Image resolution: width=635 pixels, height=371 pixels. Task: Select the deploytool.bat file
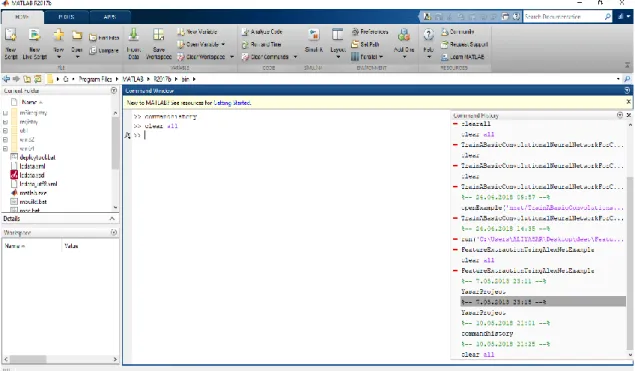(38, 158)
